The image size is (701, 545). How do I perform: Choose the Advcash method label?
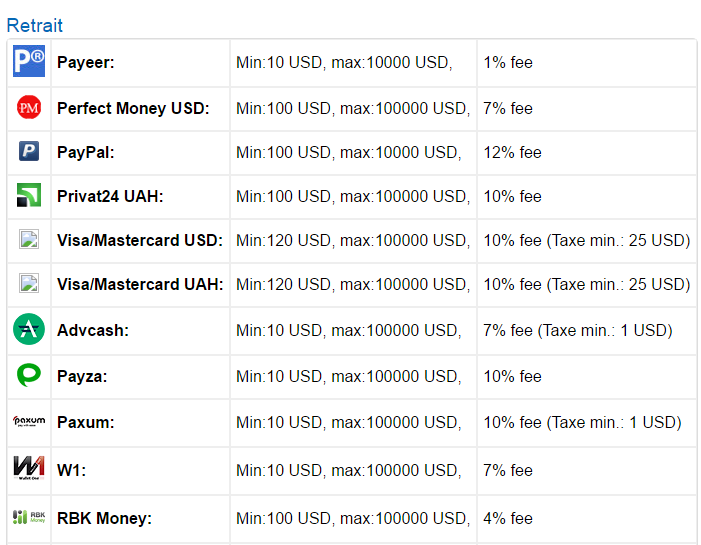point(93,330)
